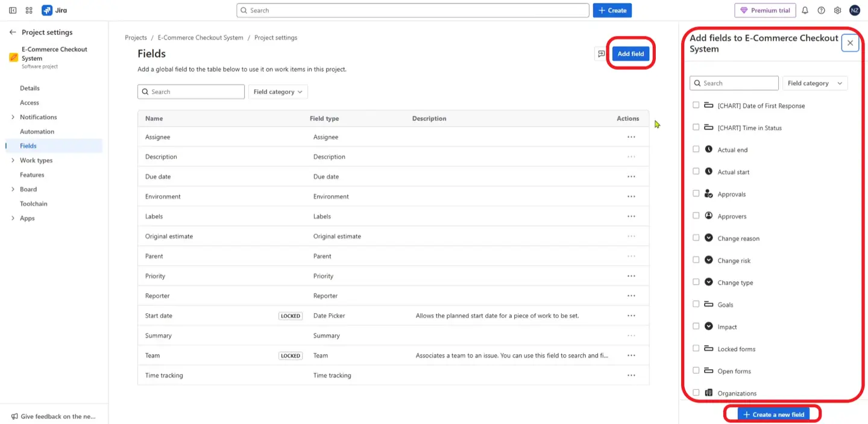Enable the Change risk checkbox
This screenshot has height=424, width=868.
click(696, 260)
